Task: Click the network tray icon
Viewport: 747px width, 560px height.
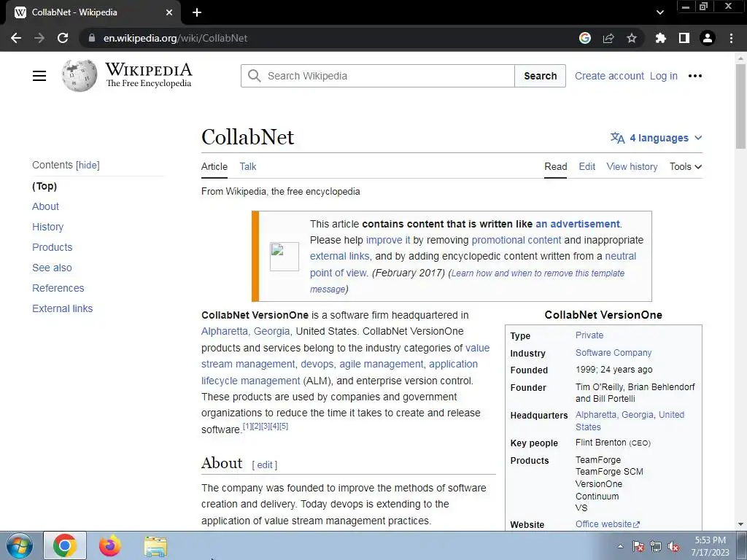Action: tap(656, 547)
